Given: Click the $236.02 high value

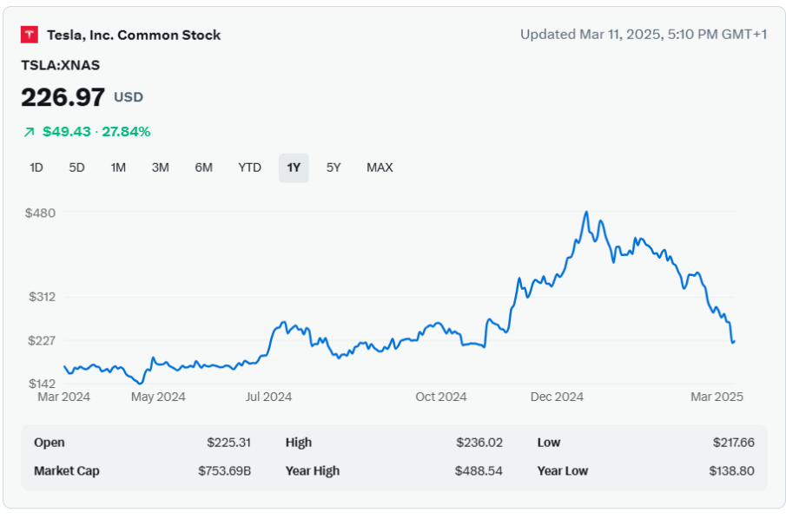Looking at the screenshot, I should (x=479, y=443).
